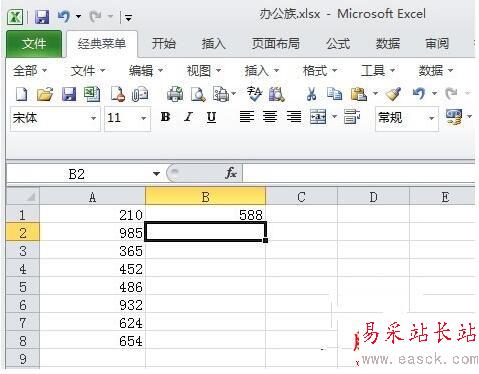Expand the 全部 classic menu
479x374 pixels.
(x=30, y=71)
